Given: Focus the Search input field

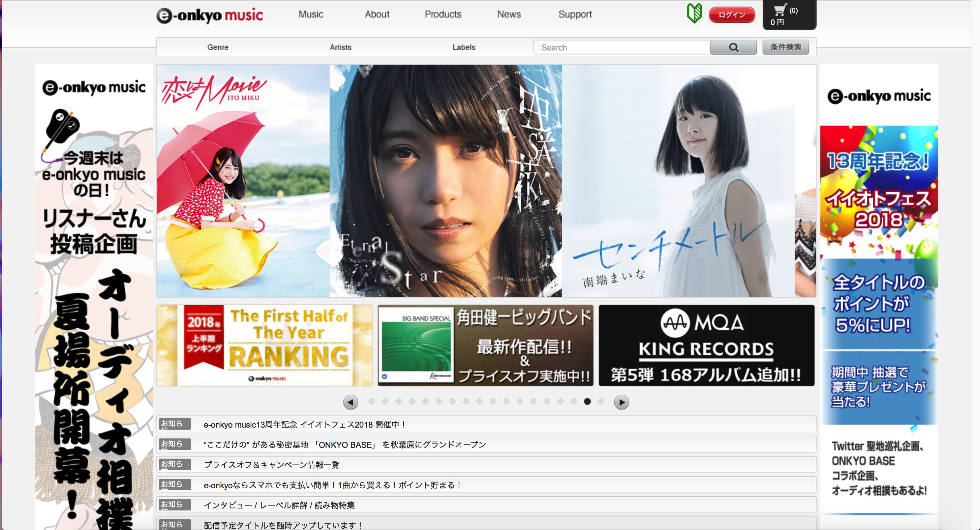Looking at the screenshot, I should (622, 47).
